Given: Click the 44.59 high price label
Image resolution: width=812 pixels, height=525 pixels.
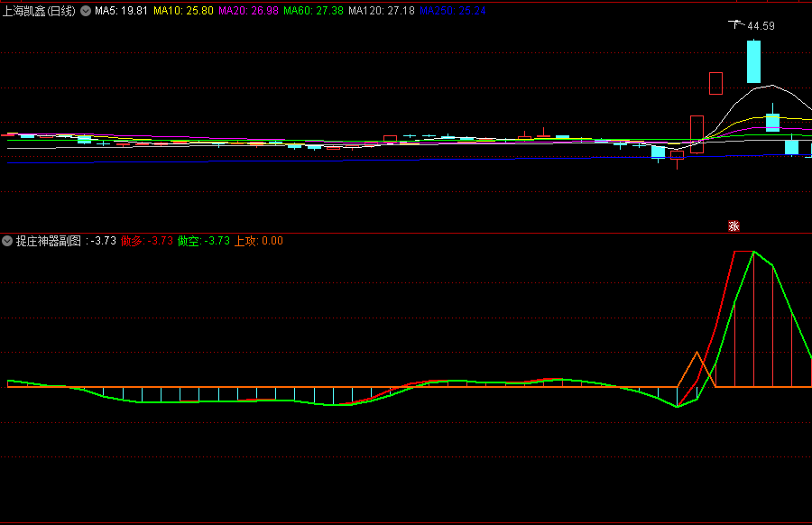Looking at the screenshot, I should (x=761, y=26).
